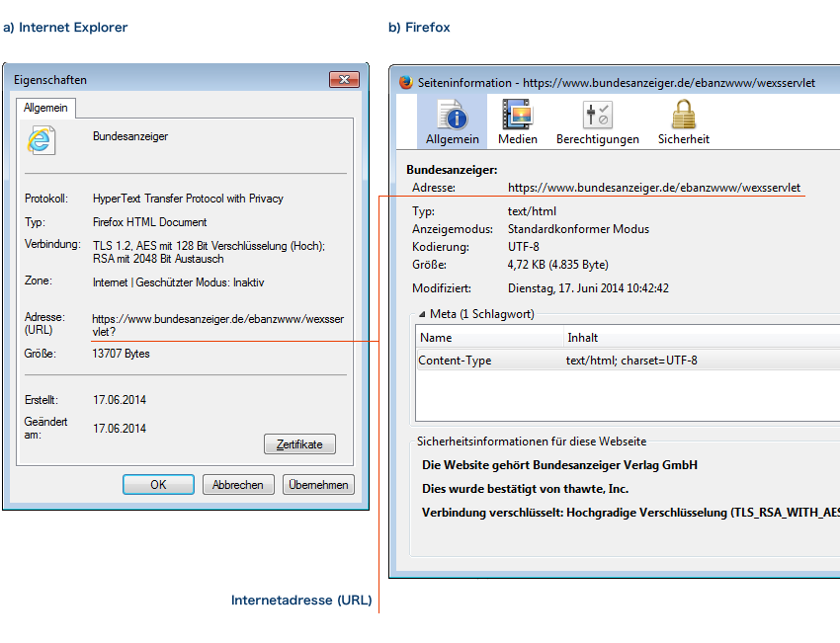Collapse the Meta (1 Schlagwort) section
This screenshot has height=643, width=840.
pyautogui.click(x=422, y=314)
